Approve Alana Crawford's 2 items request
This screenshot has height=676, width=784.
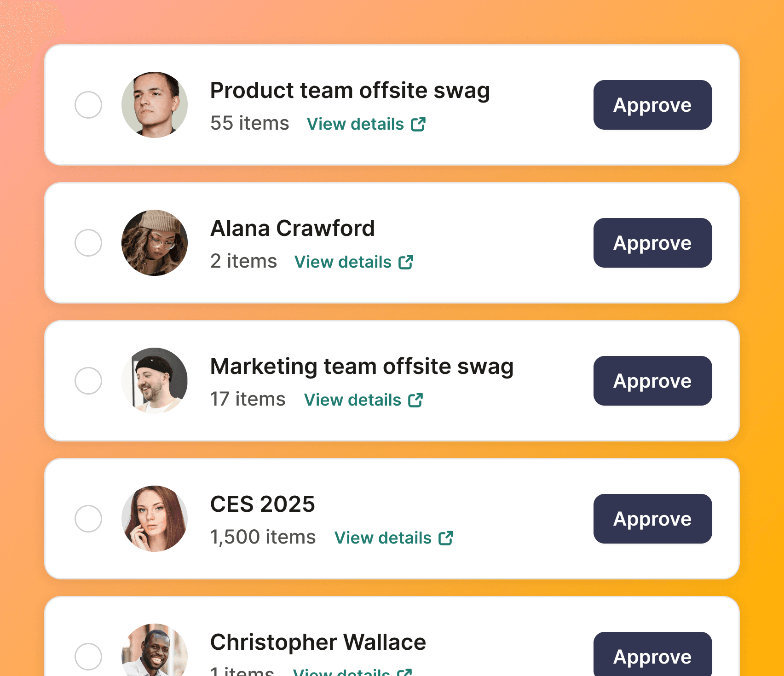point(652,243)
